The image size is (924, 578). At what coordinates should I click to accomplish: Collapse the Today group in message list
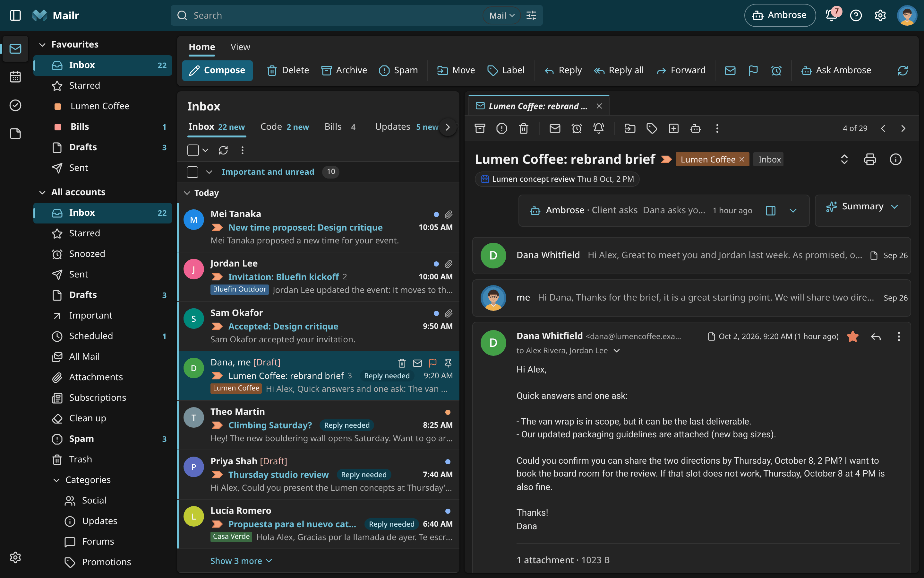pyautogui.click(x=187, y=193)
